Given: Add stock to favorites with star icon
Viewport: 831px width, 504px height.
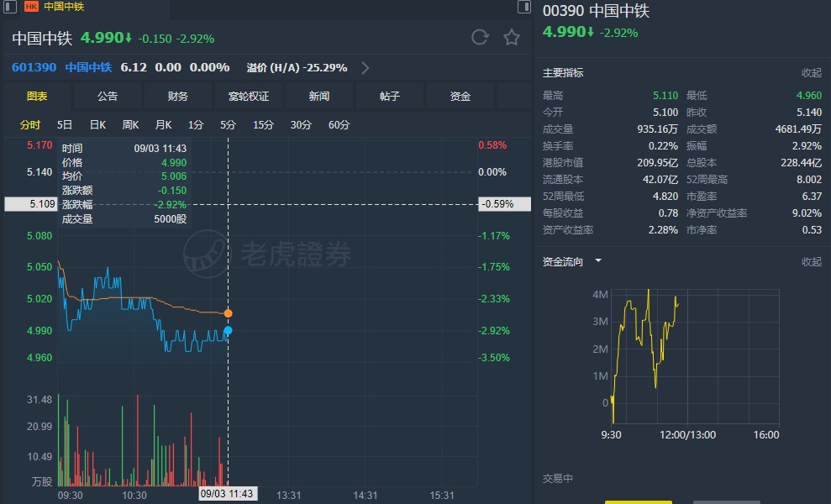Looking at the screenshot, I should (512, 38).
